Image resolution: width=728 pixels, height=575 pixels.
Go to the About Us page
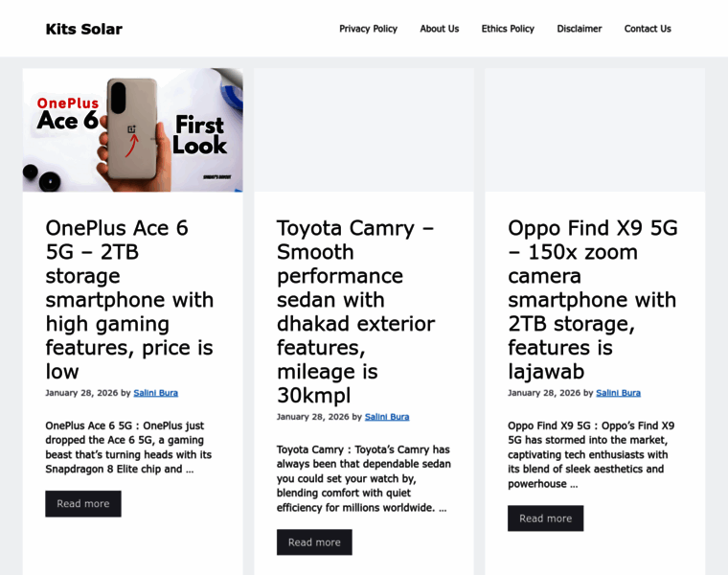[440, 29]
